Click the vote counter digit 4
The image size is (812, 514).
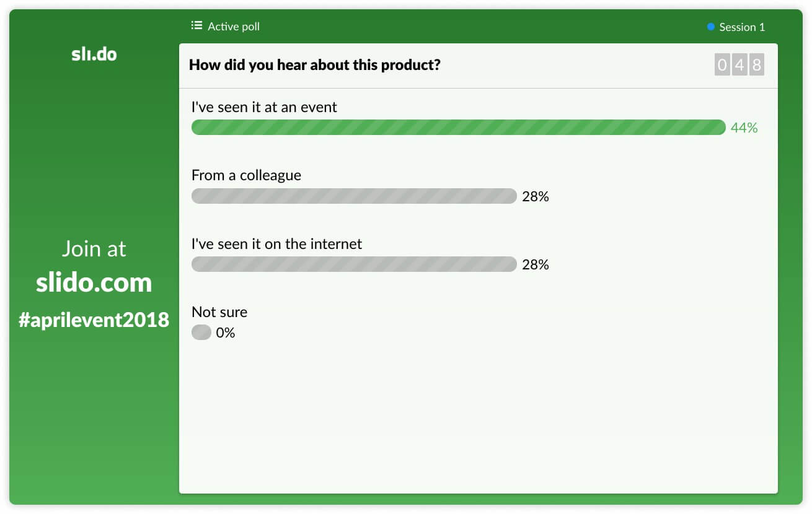point(739,65)
